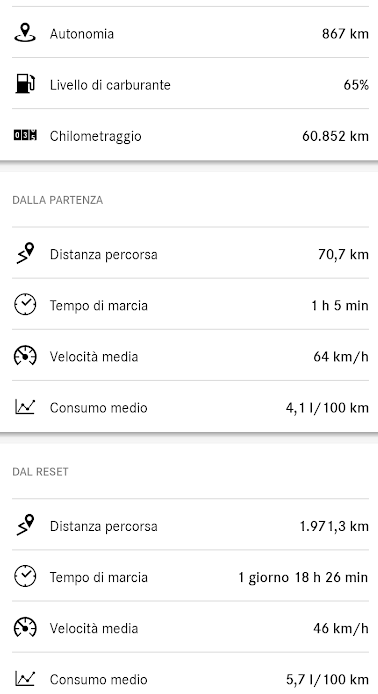378x694 pixels.
Task: Select the 867 km Autonomia value
Action: point(345,34)
